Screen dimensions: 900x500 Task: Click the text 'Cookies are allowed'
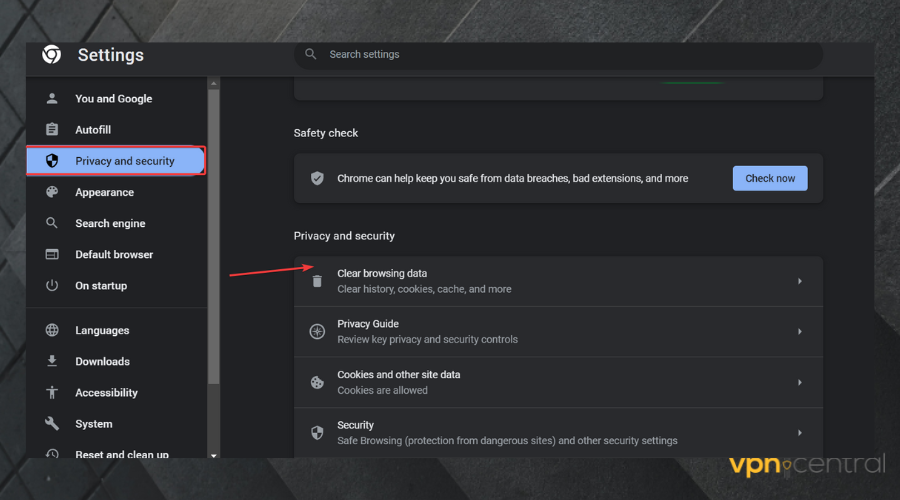click(382, 390)
